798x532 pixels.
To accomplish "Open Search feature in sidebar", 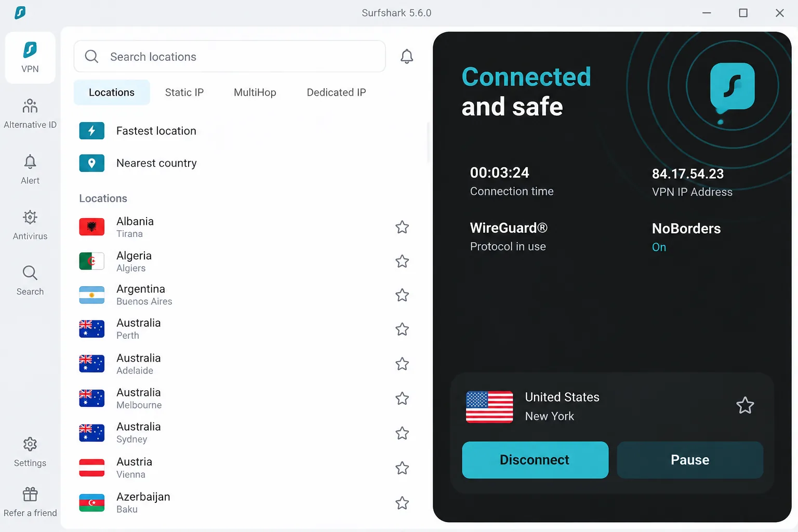I will pyautogui.click(x=30, y=281).
